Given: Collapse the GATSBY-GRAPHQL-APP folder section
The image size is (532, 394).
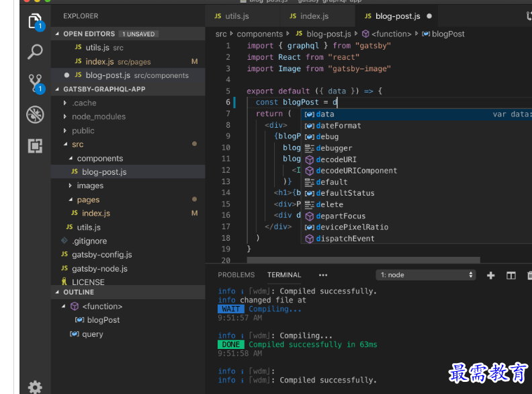Looking at the screenshot, I should (57, 89).
